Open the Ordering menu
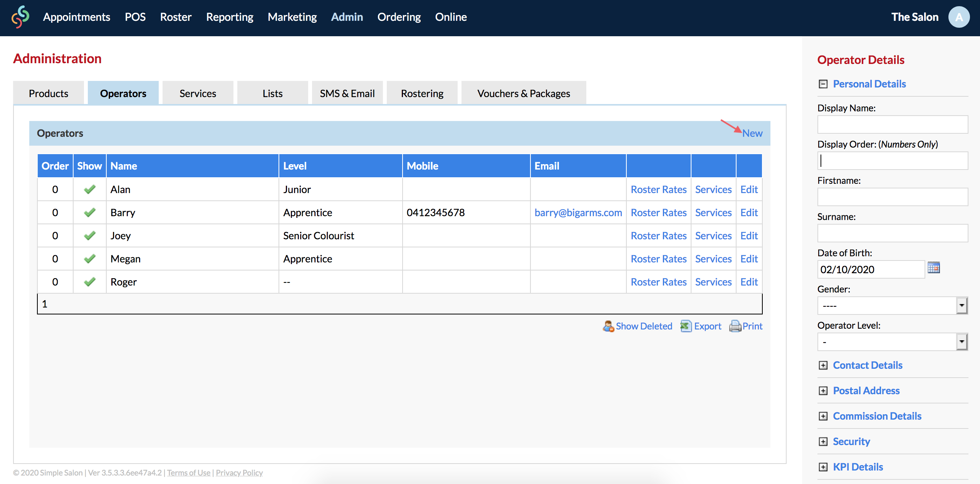This screenshot has width=980, height=484. point(399,17)
